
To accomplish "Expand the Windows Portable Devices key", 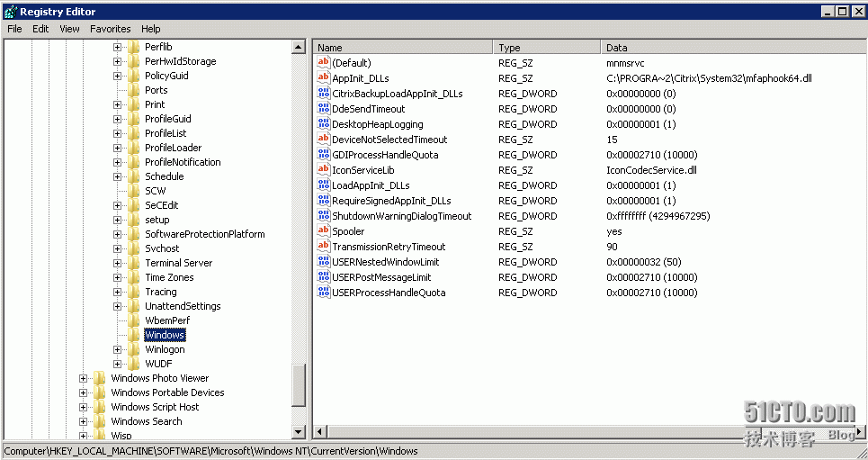I will 83,393.
